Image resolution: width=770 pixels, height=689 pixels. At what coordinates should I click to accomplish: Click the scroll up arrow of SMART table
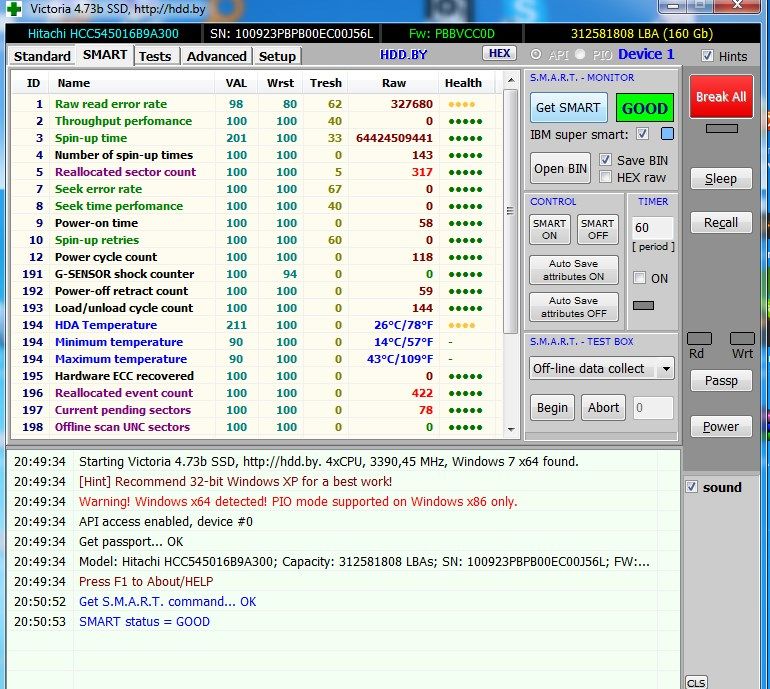coord(511,80)
